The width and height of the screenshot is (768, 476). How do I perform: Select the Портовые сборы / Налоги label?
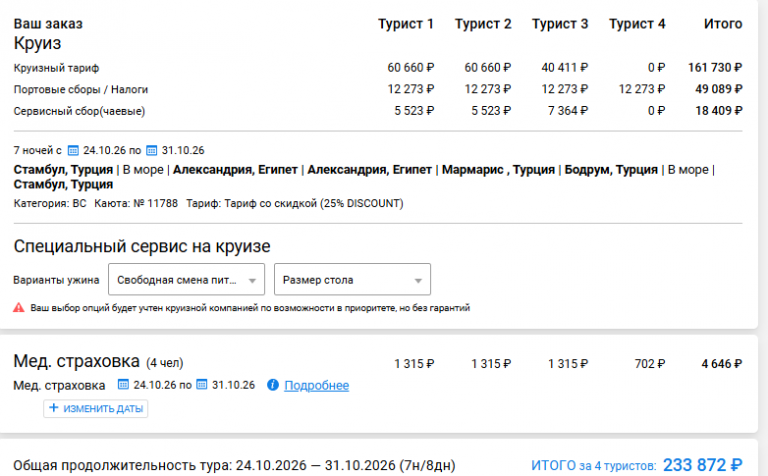81,89
